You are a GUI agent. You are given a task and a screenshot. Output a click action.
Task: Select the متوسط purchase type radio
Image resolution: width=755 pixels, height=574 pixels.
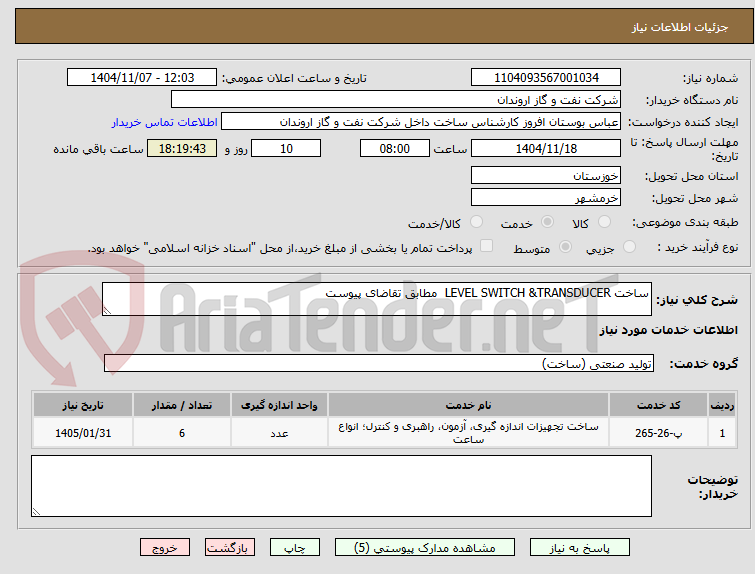[x=565, y=247]
